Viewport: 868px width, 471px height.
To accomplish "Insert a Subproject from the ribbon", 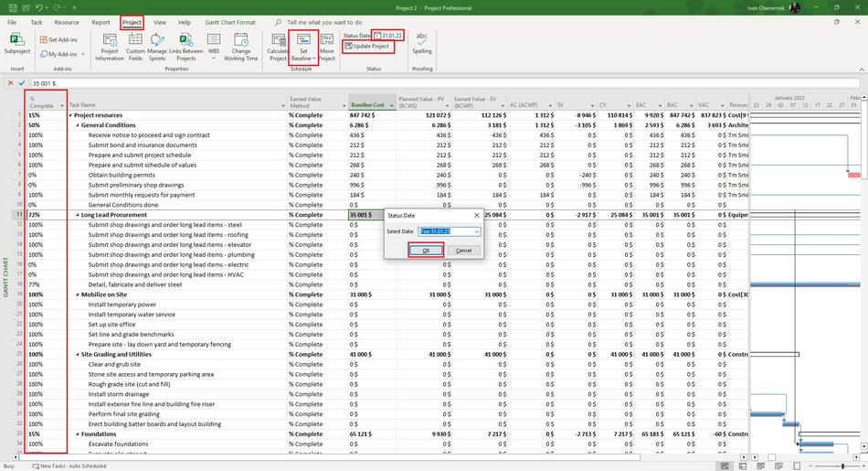I will point(17,44).
